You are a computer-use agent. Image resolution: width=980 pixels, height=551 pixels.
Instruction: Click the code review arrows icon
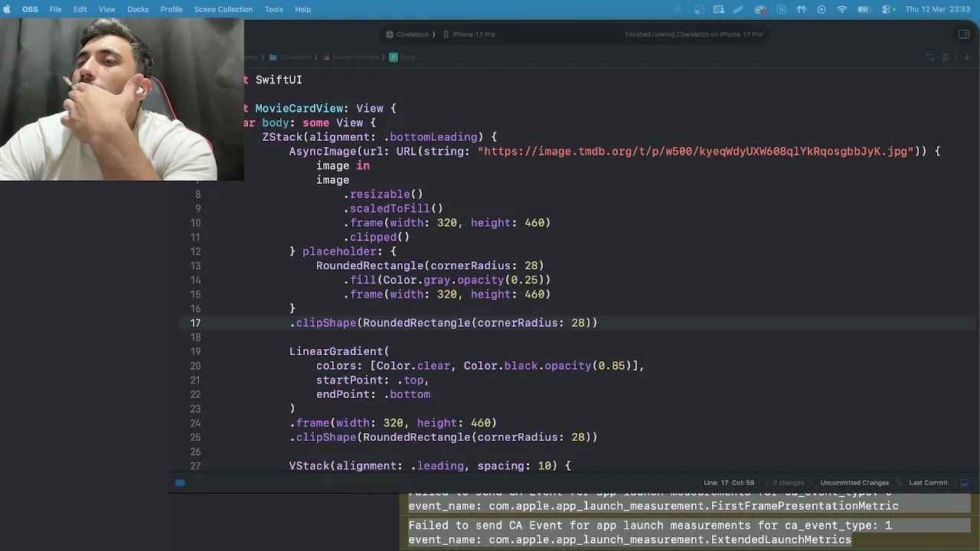pyautogui.click(x=929, y=57)
